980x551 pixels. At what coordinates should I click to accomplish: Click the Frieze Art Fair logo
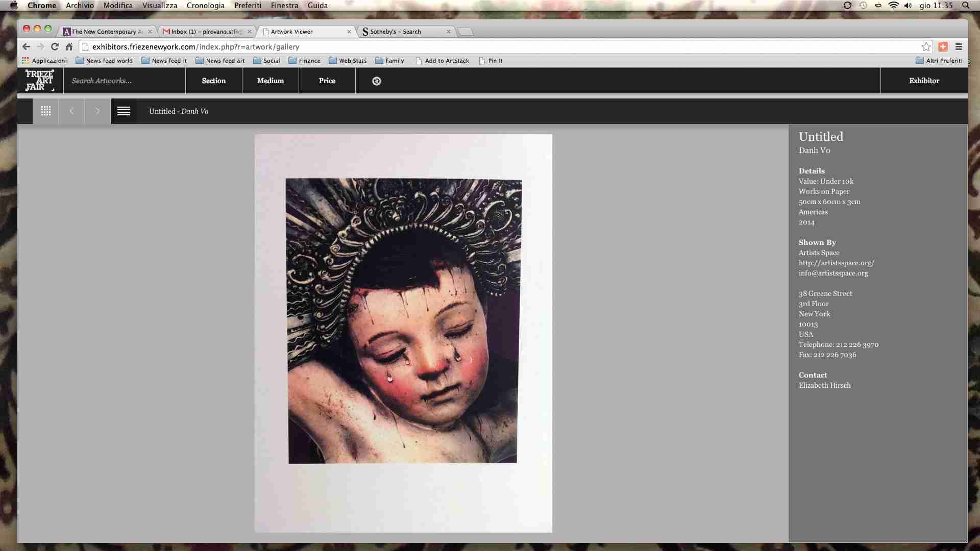tap(40, 81)
